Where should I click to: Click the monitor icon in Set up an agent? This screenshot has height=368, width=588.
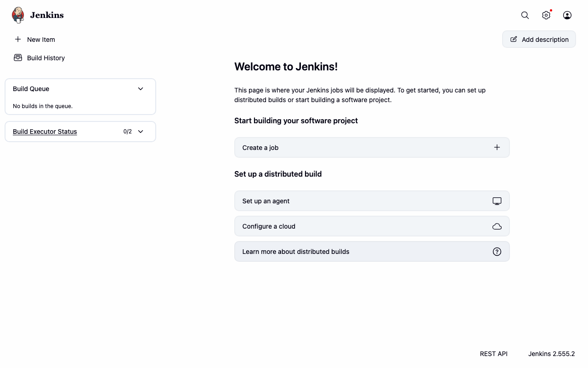point(497,201)
